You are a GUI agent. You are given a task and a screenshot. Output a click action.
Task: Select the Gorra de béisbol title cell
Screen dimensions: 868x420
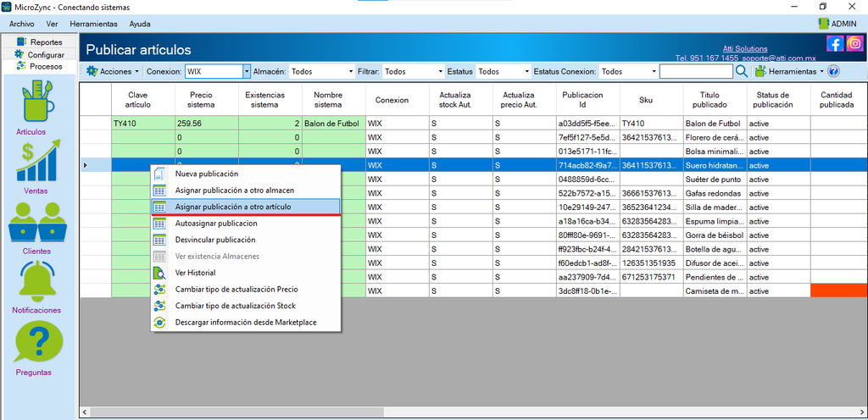715,235
